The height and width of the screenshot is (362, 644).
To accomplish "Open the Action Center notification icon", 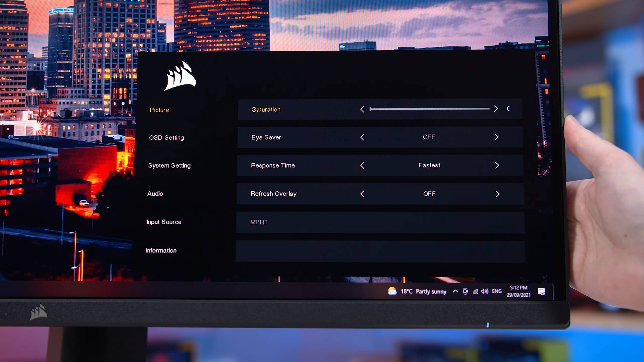I will pos(541,292).
